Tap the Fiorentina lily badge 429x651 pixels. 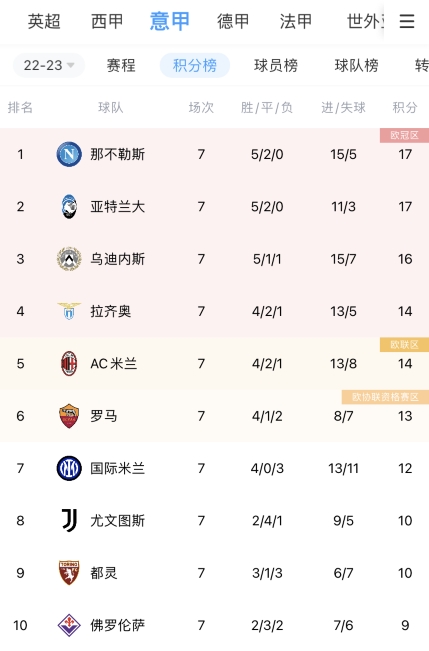pyautogui.click(x=69, y=625)
